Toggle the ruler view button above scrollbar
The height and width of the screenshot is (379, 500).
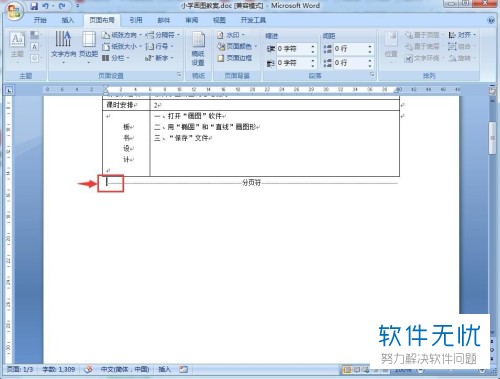coord(492,91)
